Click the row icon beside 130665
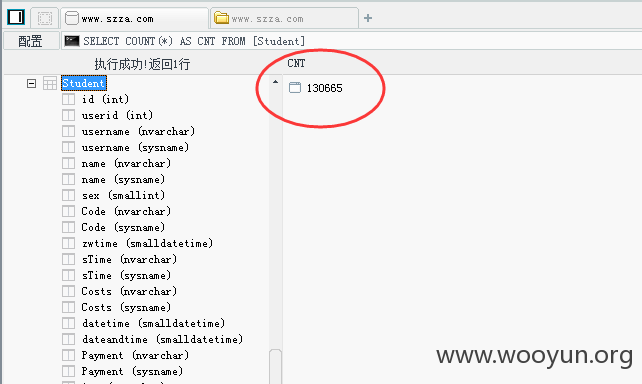 click(x=295, y=88)
